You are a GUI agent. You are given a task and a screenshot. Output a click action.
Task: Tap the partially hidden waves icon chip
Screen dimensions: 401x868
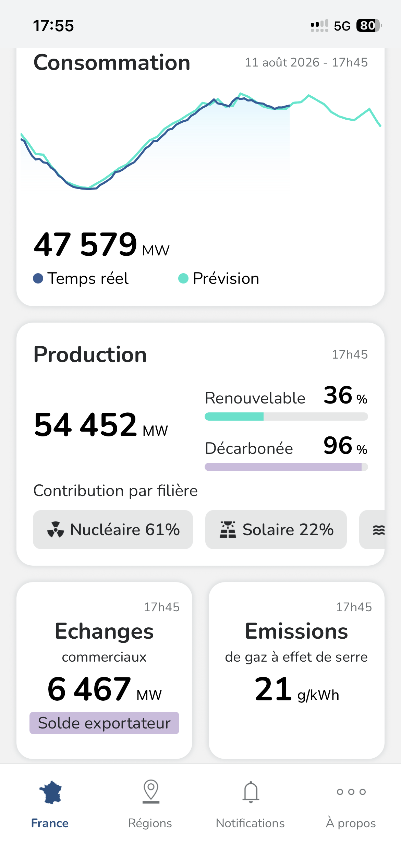[x=372, y=530]
